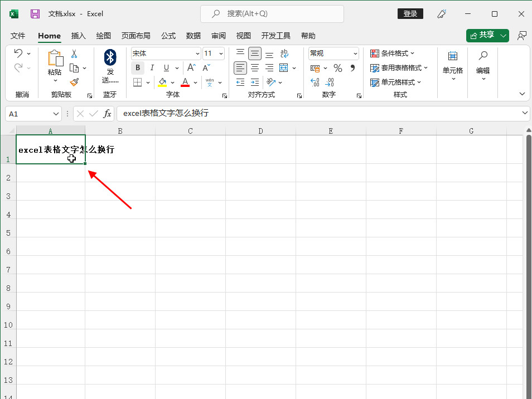Select the Format Painter brush icon
532x399 pixels.
point(74,82)
